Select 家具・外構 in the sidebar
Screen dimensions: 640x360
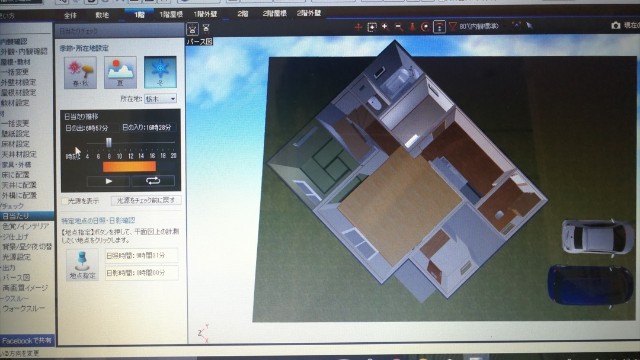16,164
